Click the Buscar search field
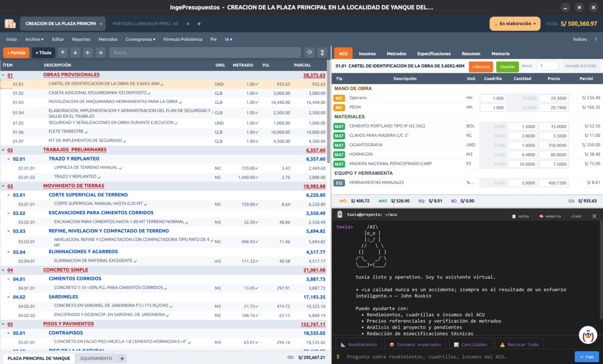The height and width of the screenshot is (364, 603). 205,53
